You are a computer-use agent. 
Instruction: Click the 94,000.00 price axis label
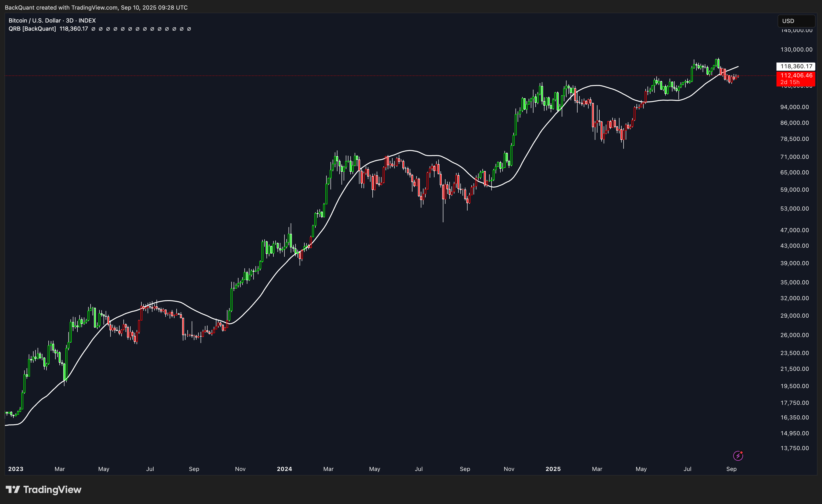pos(794,107)
